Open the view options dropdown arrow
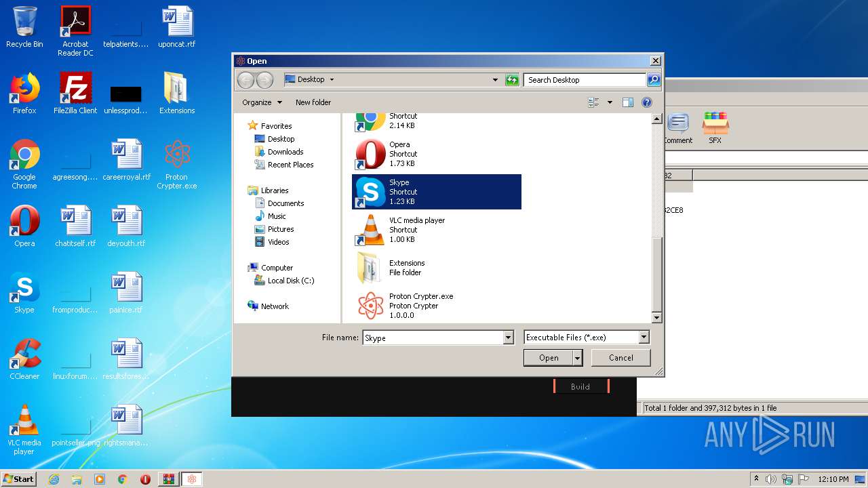868x488 pixels. (x=610, y=102)
